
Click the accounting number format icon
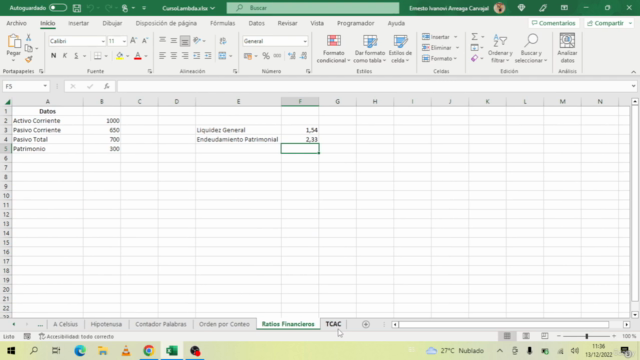pos(248,56)
